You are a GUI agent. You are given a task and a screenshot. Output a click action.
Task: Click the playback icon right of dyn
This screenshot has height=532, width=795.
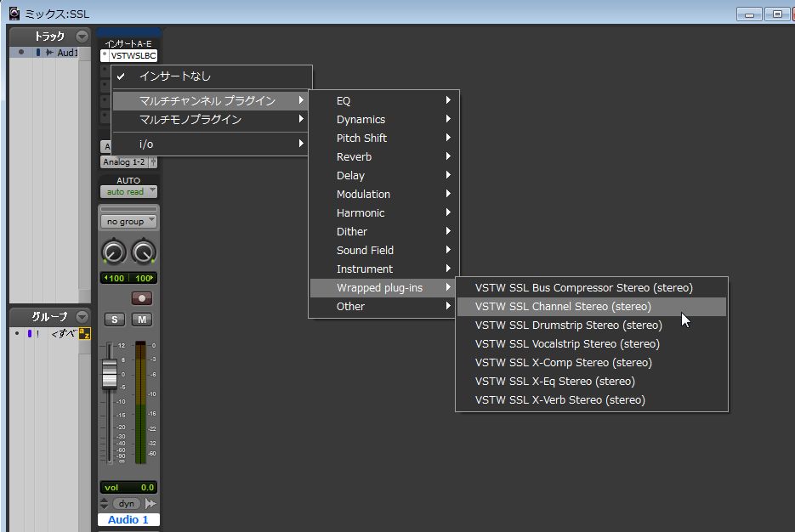point(150,503)
